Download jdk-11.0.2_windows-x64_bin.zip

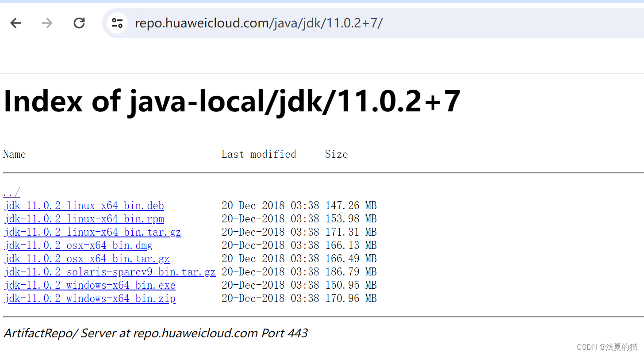pyautogui.click(x=90, y=298)
